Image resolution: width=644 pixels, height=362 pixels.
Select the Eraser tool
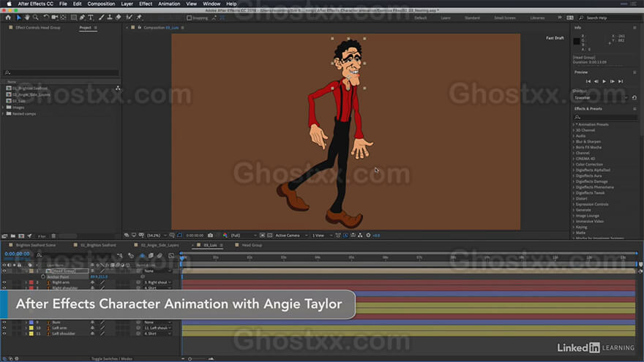coord(119,18)
